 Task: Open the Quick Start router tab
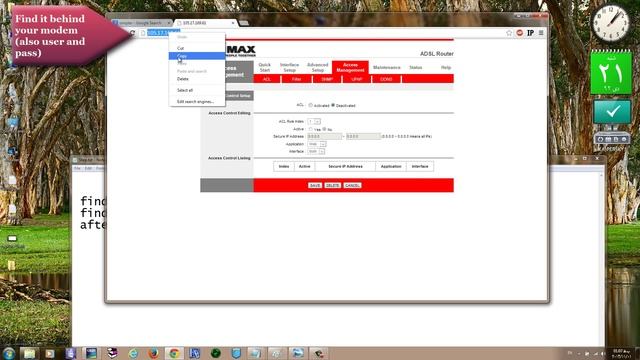[x=264, y=67]
